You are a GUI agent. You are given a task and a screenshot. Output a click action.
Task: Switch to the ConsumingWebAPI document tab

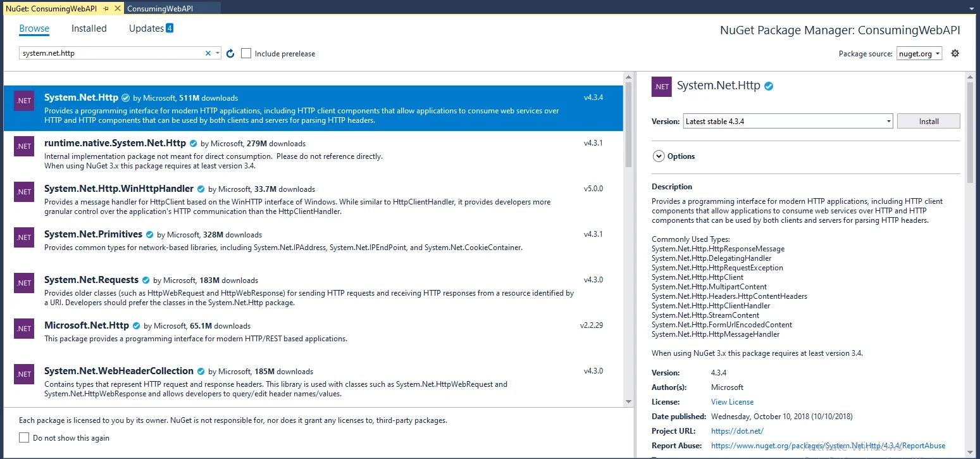tap(160, 8)
